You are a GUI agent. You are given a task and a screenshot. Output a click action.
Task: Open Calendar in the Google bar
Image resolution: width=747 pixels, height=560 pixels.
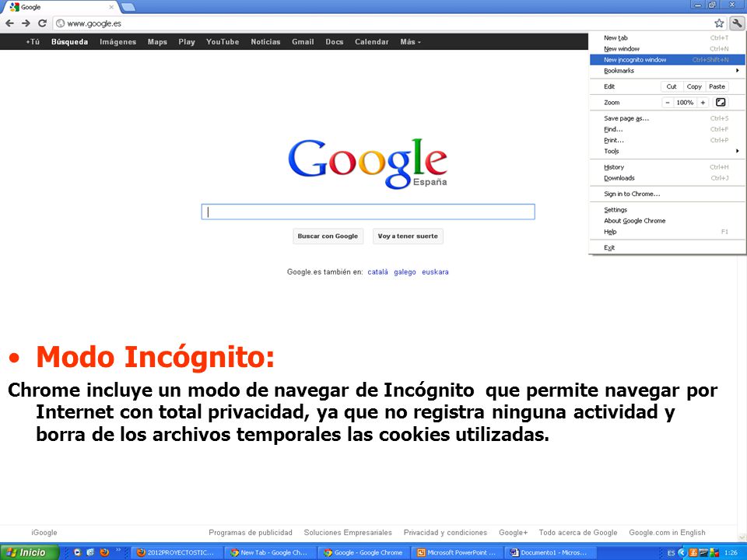point(372,42)
